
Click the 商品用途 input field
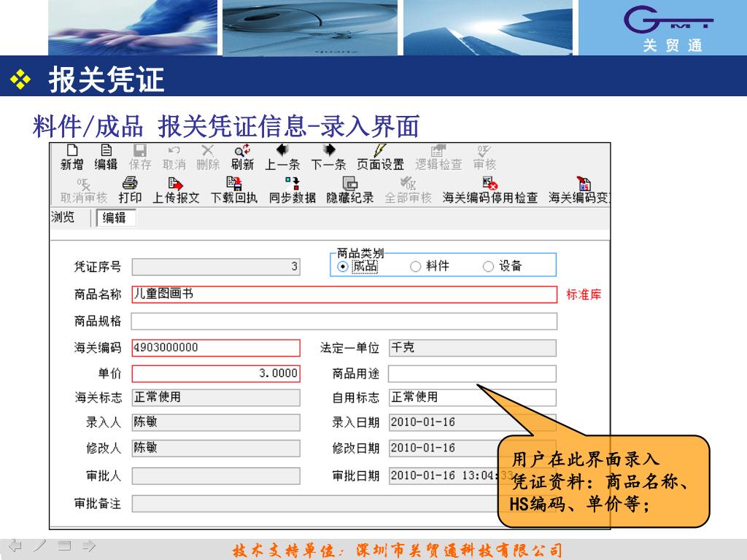click(x=472, y=374)
